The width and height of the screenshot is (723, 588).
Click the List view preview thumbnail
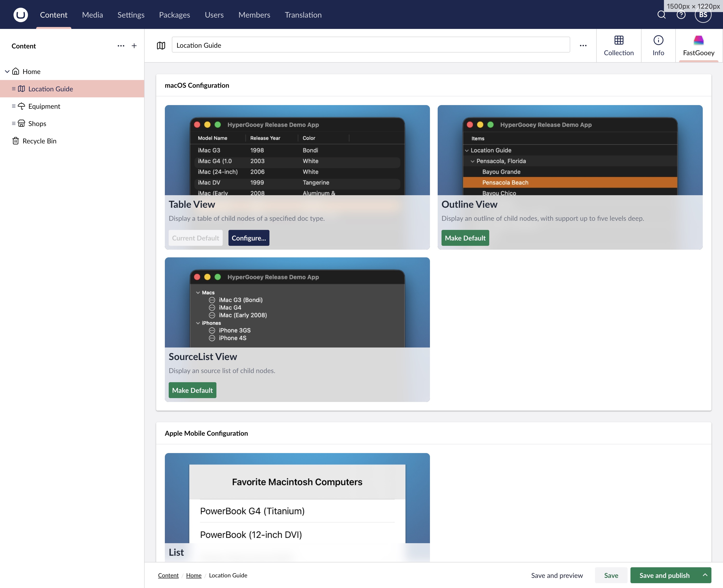pyautogui.click(x=297, y=498)
